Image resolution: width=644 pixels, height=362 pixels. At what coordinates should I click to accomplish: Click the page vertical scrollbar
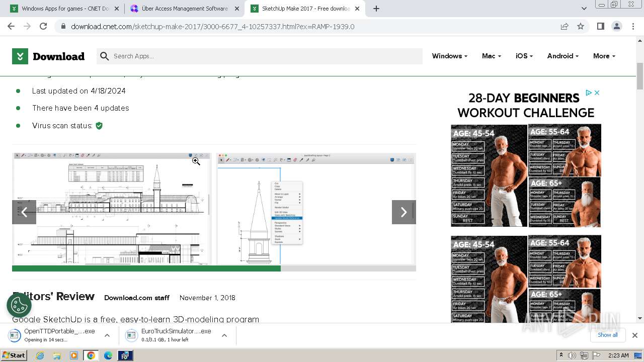[x=639, y=75]
